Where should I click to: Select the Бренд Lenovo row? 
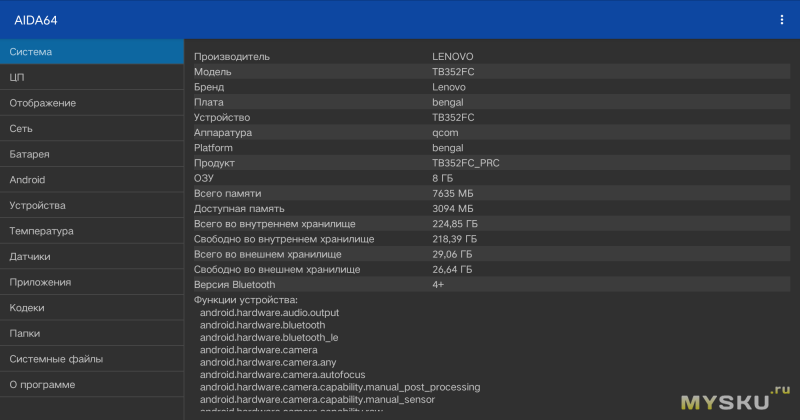click(x=491, y=87)
